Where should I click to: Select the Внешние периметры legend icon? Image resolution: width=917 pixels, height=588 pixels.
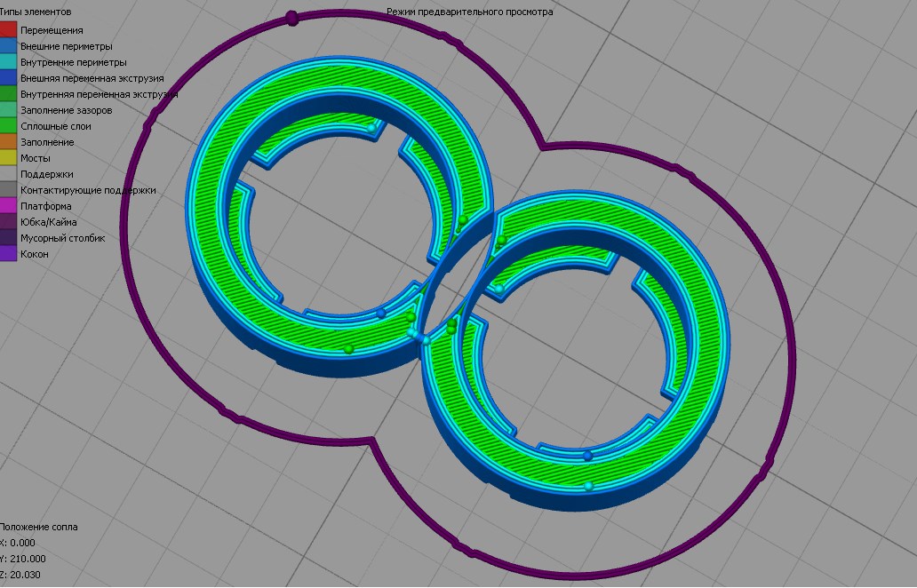[9, 44]
